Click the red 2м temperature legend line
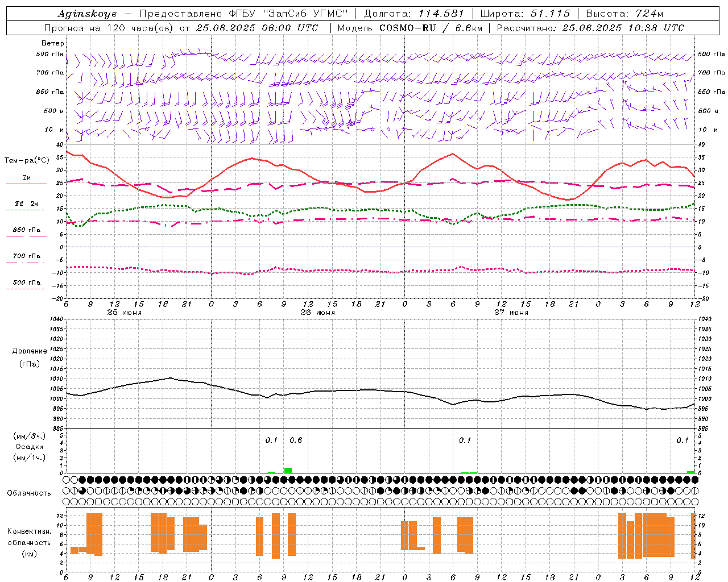 coord(26,184)
